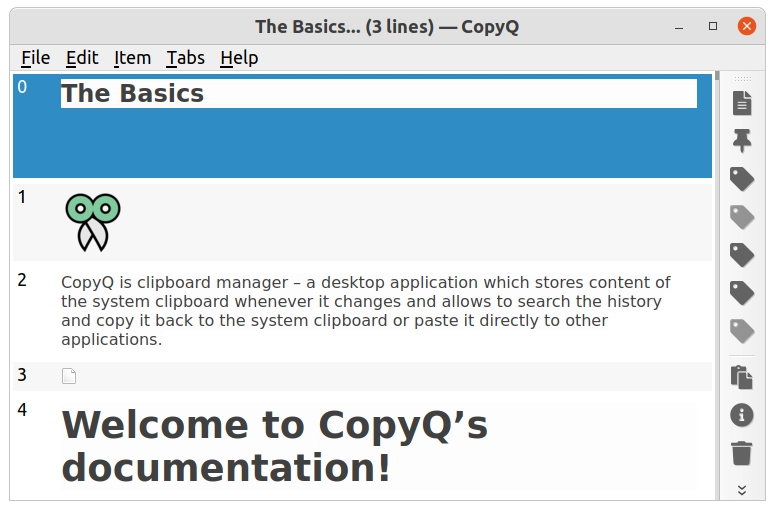Click the first light gray tag icon
The width and height of the screenshot is (775, 510).
(741, 216)
